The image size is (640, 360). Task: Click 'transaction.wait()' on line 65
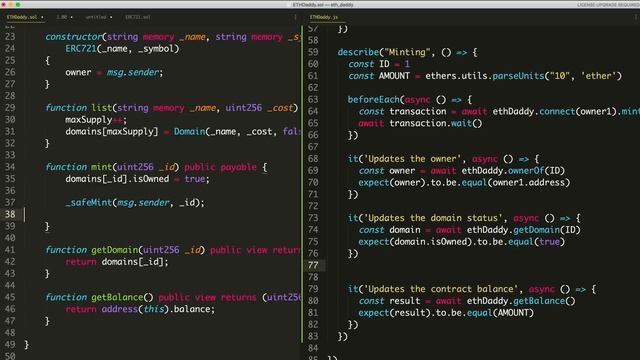coord(436,123)
